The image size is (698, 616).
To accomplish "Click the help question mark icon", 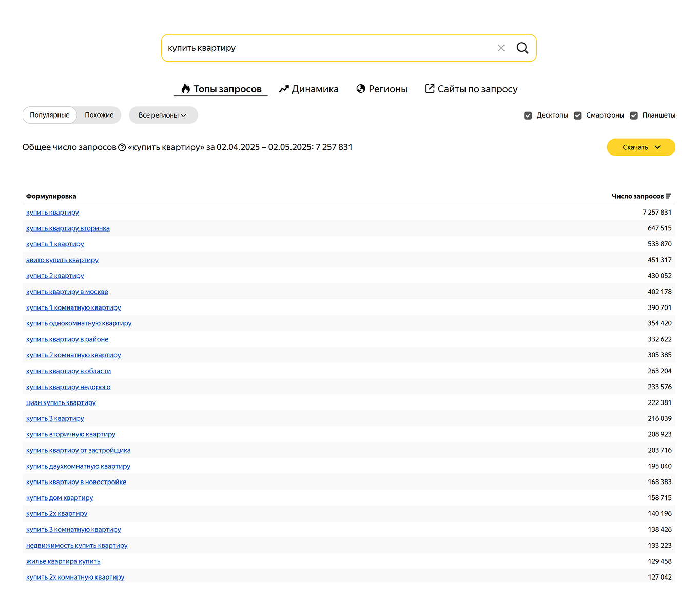I will click(x=122, y=147).
